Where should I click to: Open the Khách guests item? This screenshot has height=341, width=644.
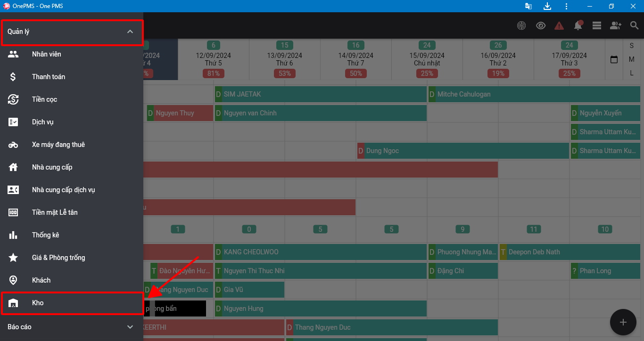coord(72,280)
